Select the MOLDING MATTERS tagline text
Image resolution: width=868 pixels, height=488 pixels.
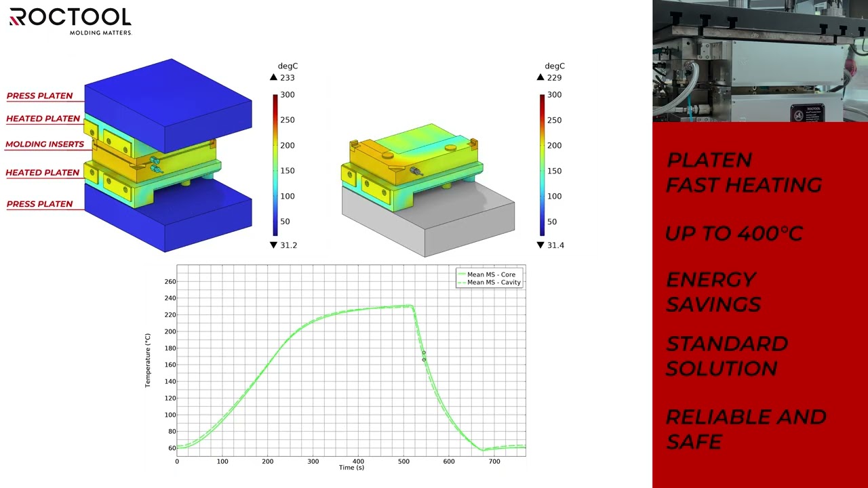[x=100, y=33]
